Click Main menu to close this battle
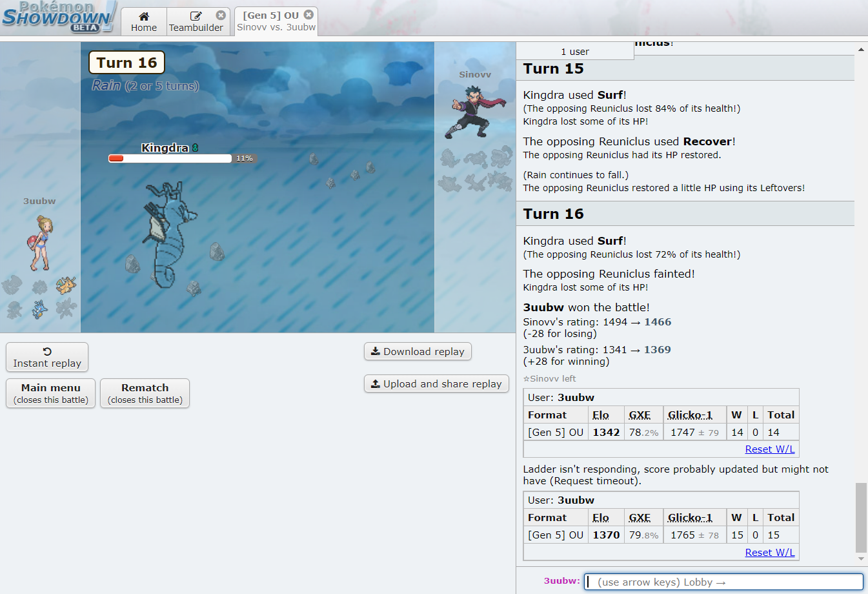Image resolution: width=868 pixels, height=594 pixels. pyautogui.click(x=51, y=393)
